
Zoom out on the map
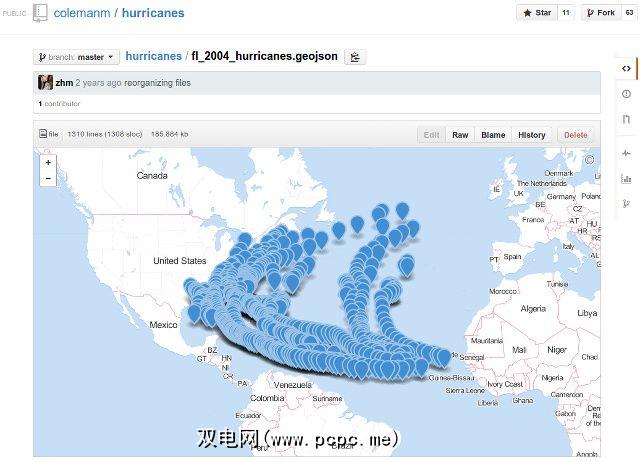(48, 178)
